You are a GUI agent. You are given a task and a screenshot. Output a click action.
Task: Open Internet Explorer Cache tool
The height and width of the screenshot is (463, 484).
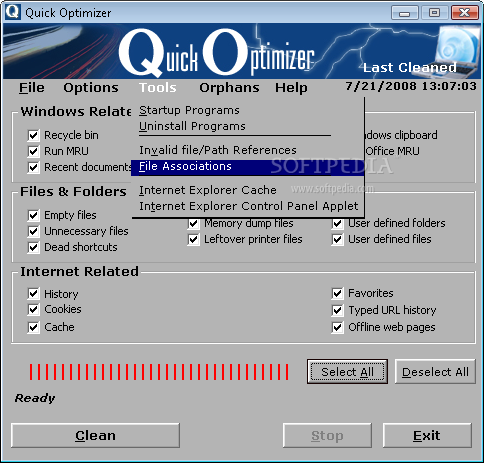pos(248,190)
